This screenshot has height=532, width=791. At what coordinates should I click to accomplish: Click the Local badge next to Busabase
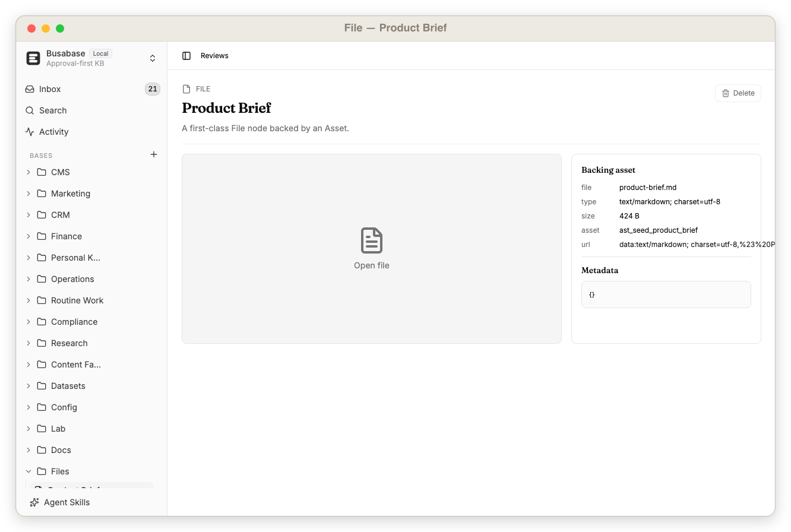100,53
